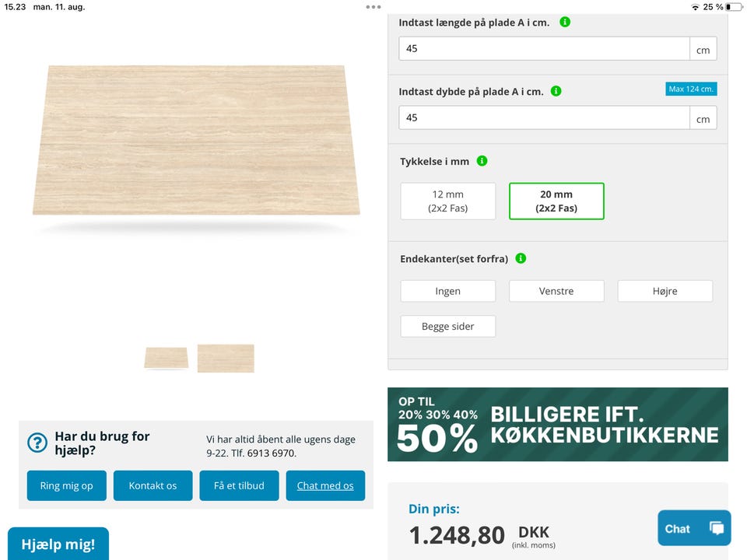Choose Begge sider end edge option
This screenshot has height=560, width=747.
coord(447,327)
